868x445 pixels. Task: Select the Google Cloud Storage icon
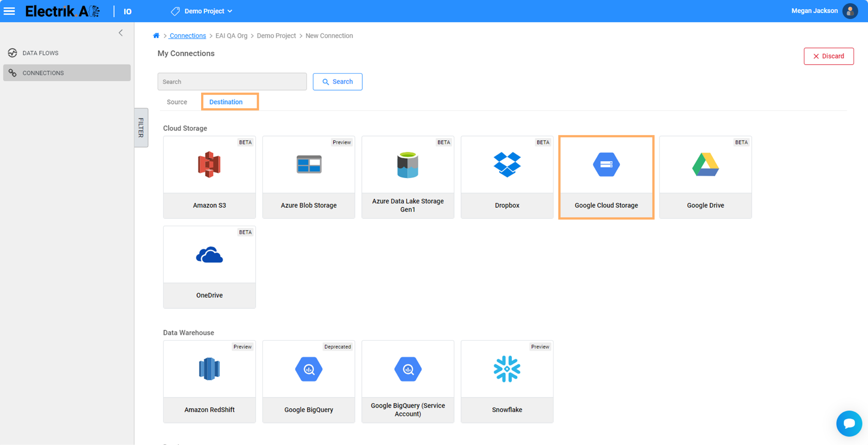tap(606, 164)
